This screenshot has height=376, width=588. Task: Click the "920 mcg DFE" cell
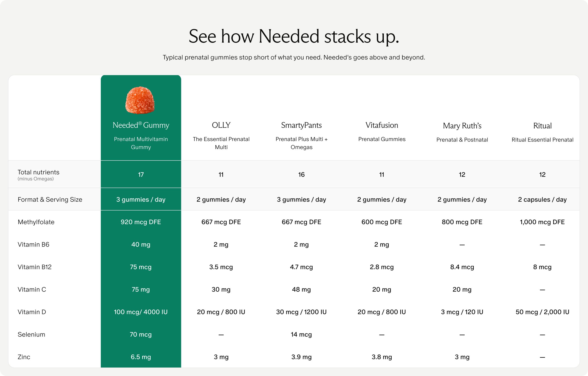pyautogui.click(x=141, y=222)
